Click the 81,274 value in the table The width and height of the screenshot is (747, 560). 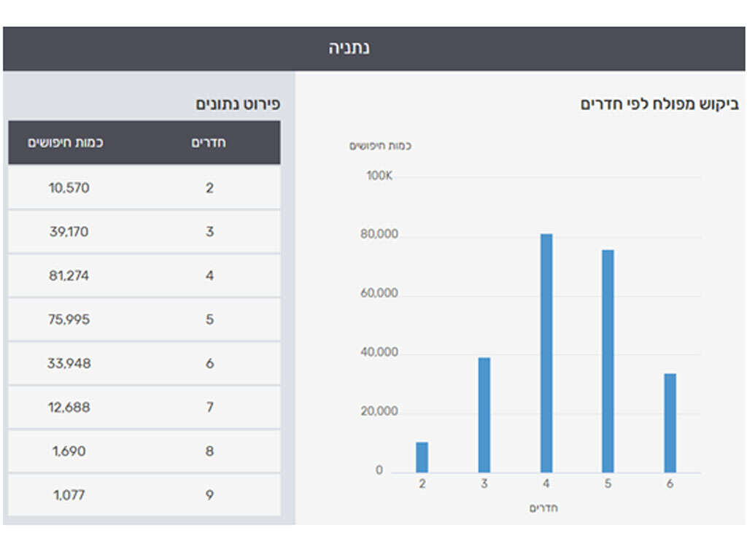coord(69,276)
